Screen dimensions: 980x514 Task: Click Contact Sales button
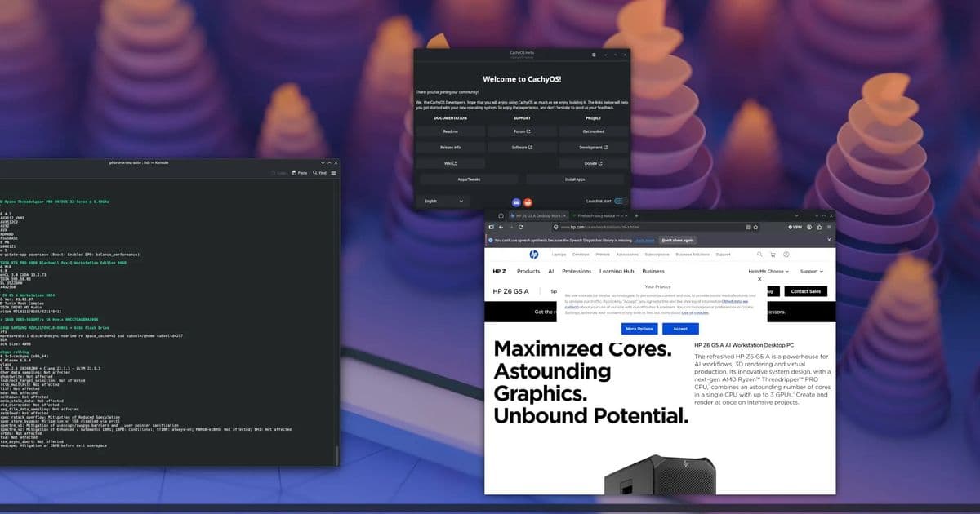pyautogui.click(x=806, y=291)
